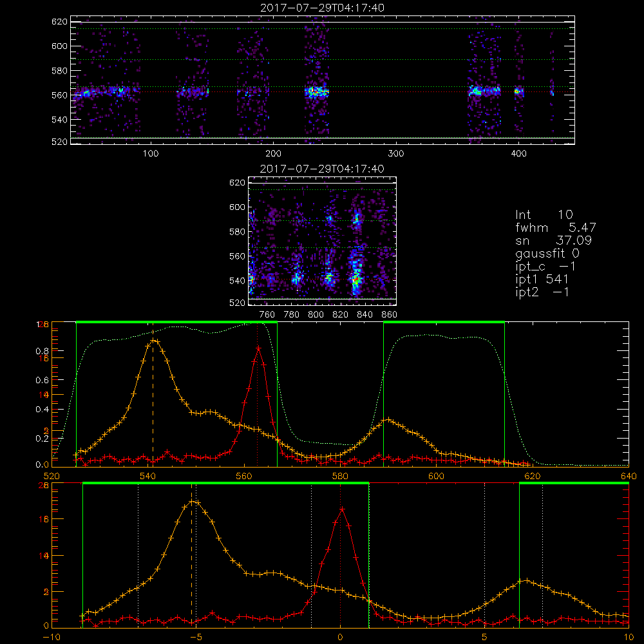
Task: Click the red peak at 0 in bottom plot
Action: pyautogui.click(x=342, y=509)
